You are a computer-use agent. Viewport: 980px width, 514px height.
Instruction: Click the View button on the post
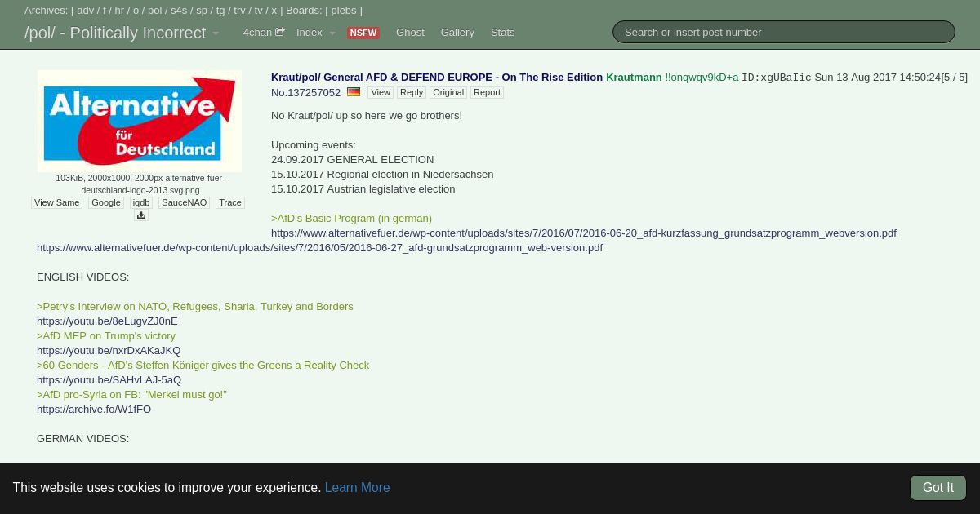coord(381,92)
